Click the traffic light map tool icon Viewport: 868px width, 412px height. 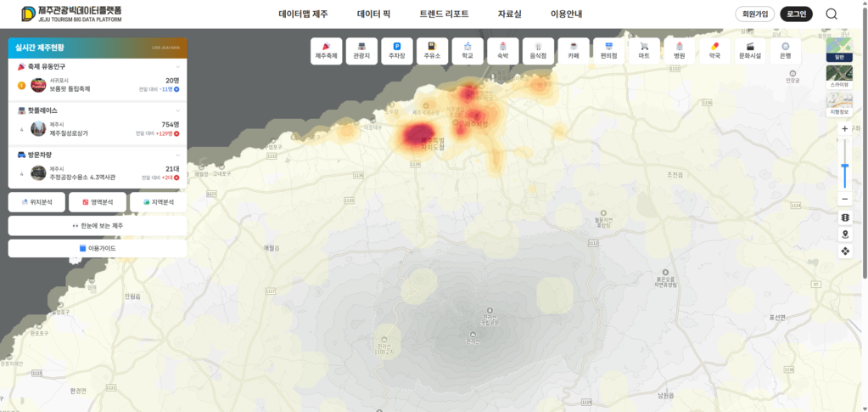[844, 218]
